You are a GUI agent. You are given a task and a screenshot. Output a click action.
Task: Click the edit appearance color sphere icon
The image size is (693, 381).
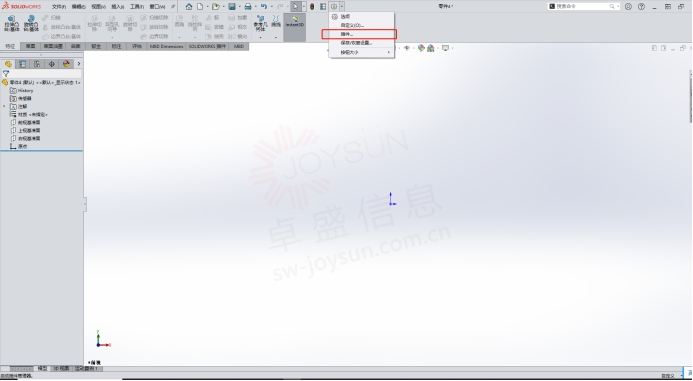[x=421, y=48]
